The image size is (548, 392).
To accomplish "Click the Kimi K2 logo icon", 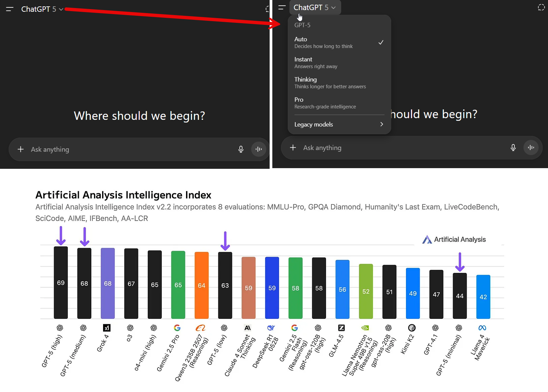I will tap(412, 328).
